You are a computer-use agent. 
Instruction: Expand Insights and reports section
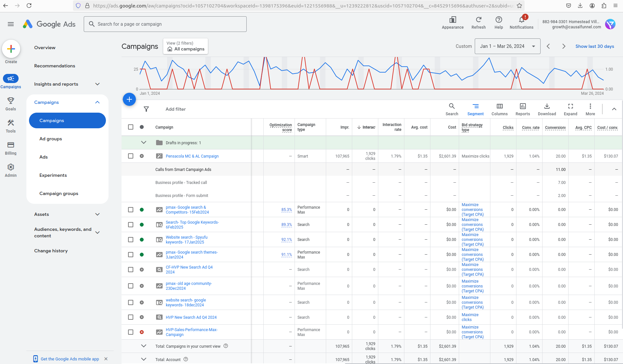[x=97, y=84]
